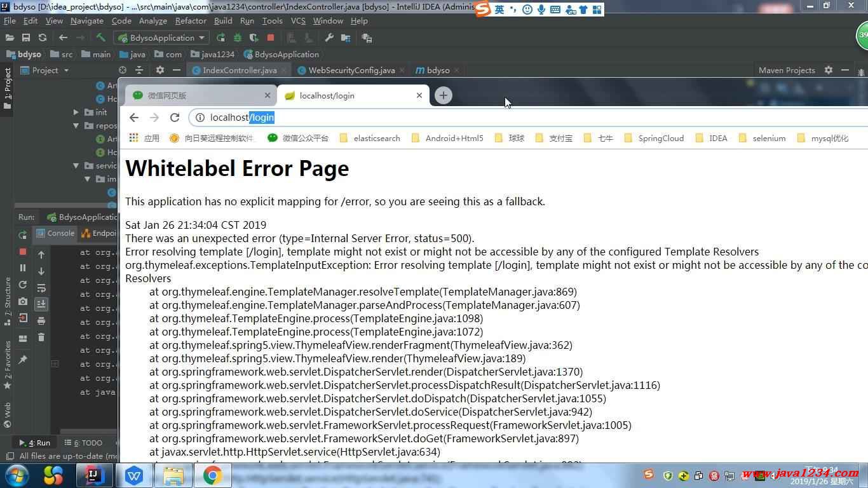Viewport: 868px width, 488px height.
Task: Open the Refactor menu
Action: (191, 21)
